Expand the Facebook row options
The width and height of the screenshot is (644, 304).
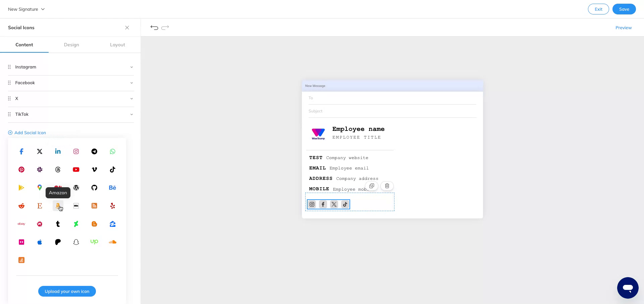tap(131, 83)
